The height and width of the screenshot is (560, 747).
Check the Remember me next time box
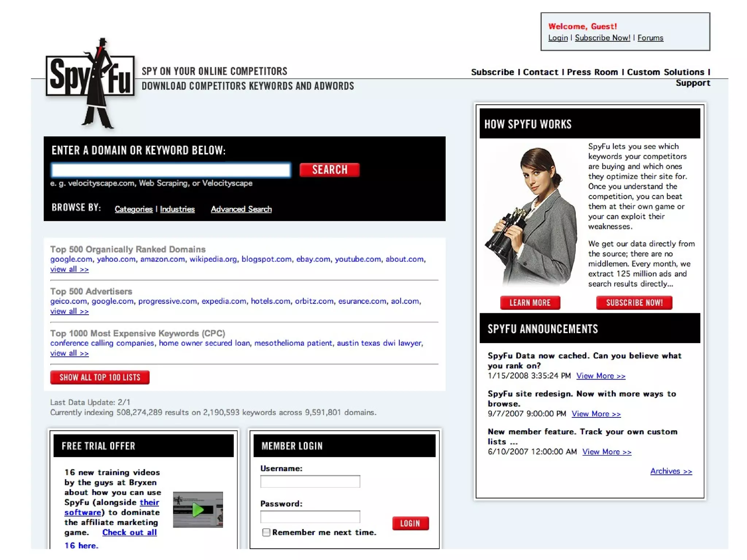266,532
